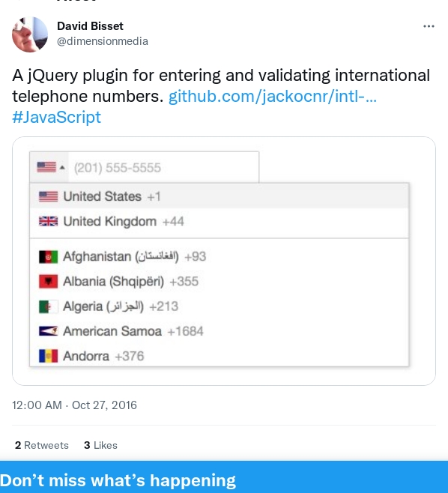448x493 pixels.
Task: Select Andorra +376 entry
Action: (219, 356)
